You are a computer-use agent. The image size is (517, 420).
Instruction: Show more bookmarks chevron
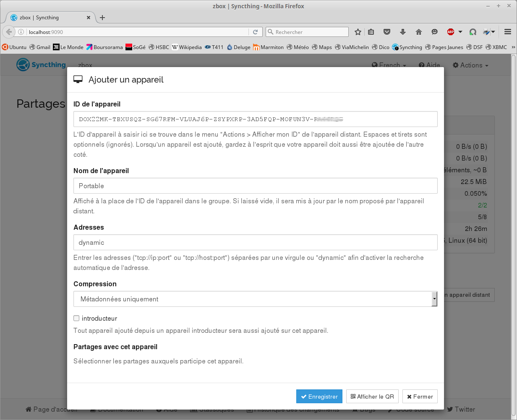[513, 47]
